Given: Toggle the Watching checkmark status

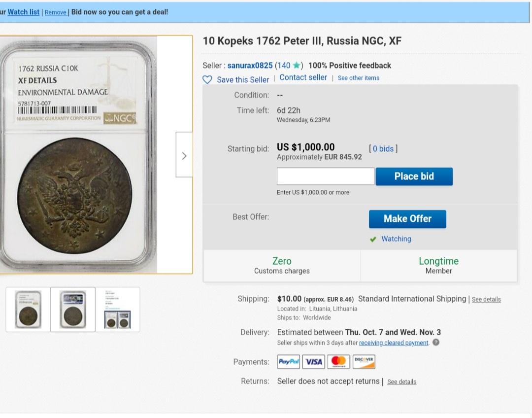Looking at the screenshot, I should click(373, 240).
